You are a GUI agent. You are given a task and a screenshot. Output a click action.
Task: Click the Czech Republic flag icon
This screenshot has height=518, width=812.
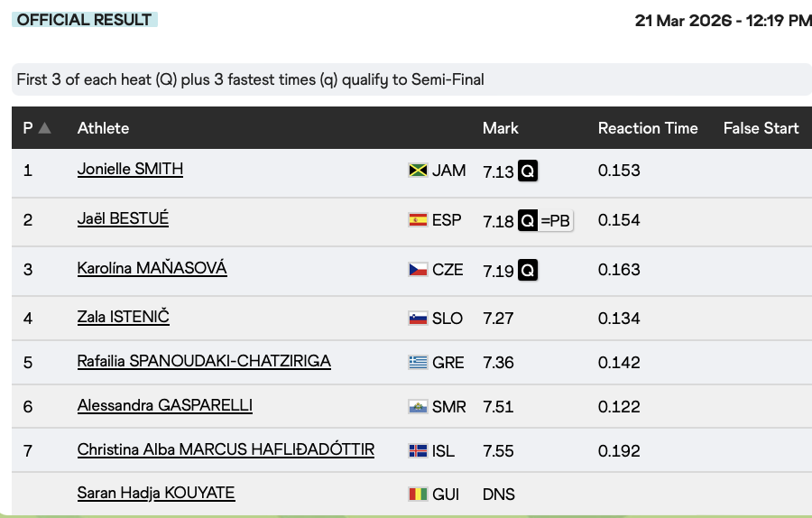click(x=418, y=270)
